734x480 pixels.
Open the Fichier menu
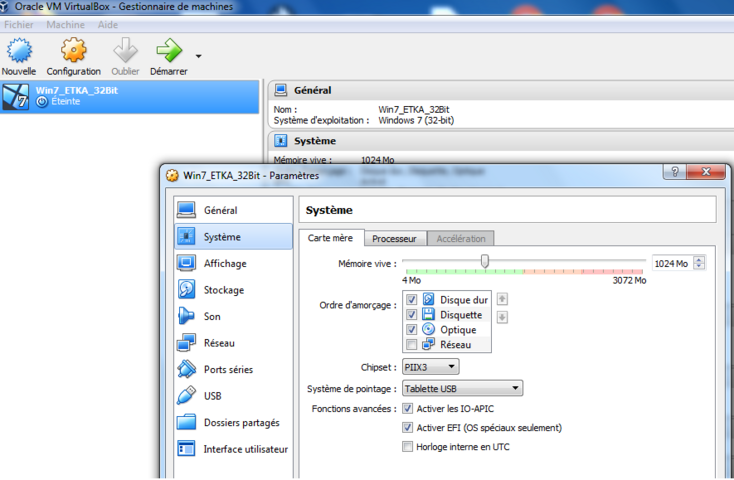[x=19, y=25]
